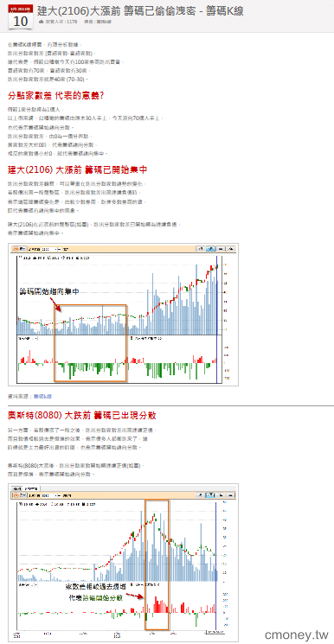Viewport: 334px width, 644px height.
Task: Open the tag link beside the view count
Action: (104, 21)
